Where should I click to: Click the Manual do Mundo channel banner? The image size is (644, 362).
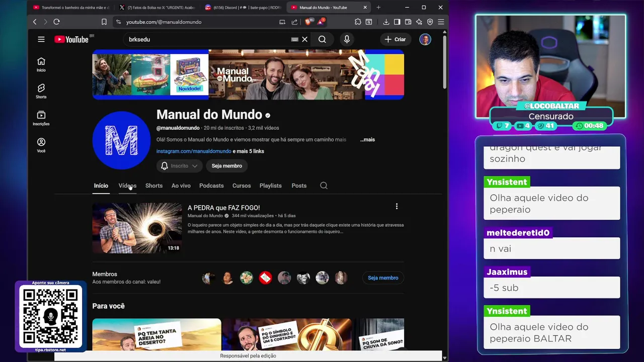(248, 74)
